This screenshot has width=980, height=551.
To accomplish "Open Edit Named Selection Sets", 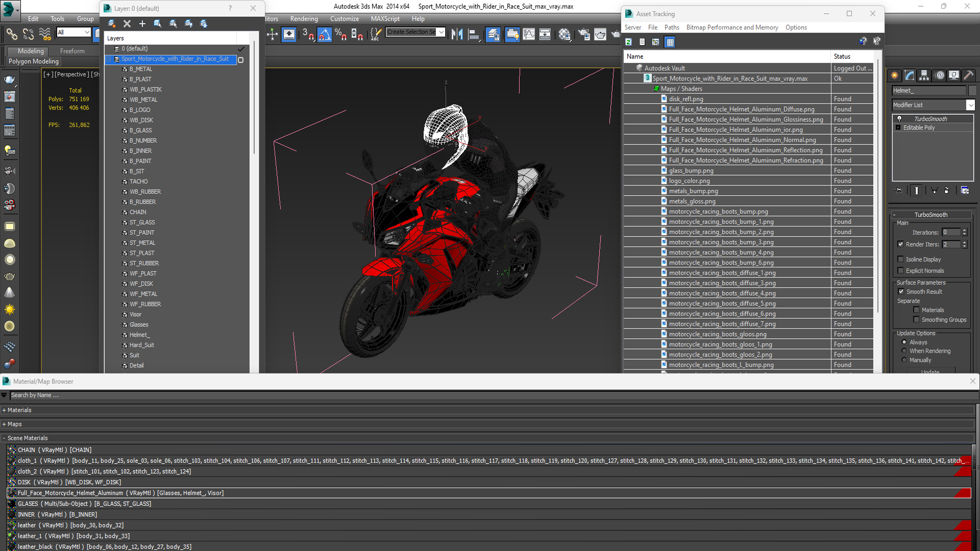I will (375, 34).
